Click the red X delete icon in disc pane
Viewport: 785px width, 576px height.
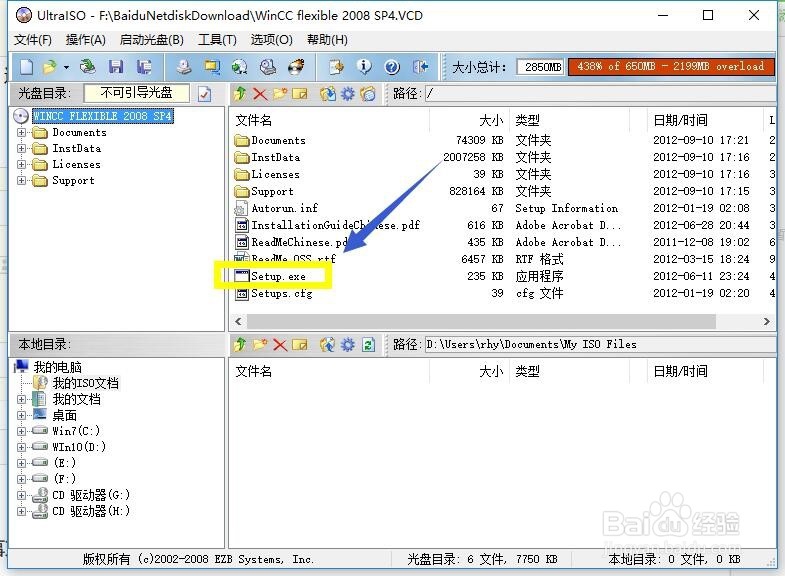(x=260, y=94)
